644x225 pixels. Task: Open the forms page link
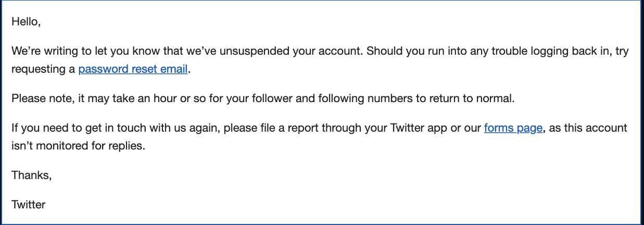pyautogui.click(x=513, y=128)
